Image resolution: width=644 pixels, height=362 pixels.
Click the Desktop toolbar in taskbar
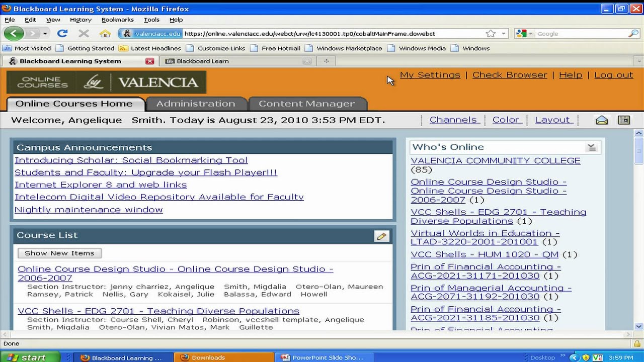542,357
